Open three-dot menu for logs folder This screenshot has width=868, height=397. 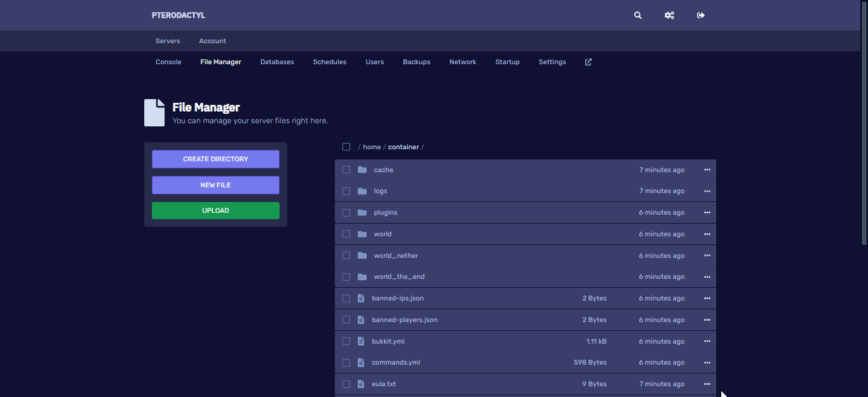pyautogui.click(x=707, y=191)
